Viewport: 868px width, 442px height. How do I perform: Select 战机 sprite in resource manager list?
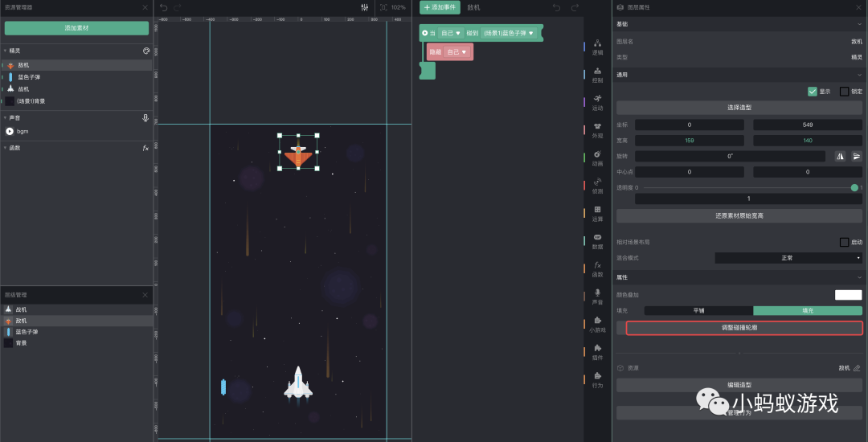pyautogui.click(x=76, y=89)
